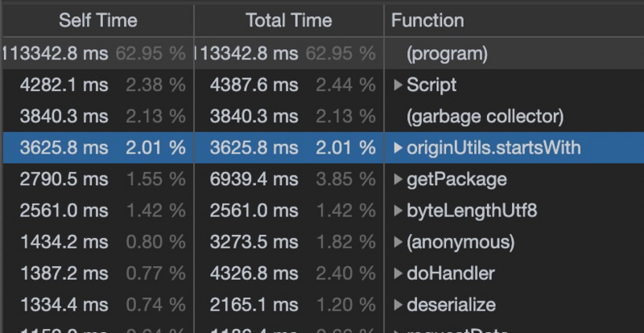
Task: Expand the (anonymous) function row
Action: pos(398,242)
